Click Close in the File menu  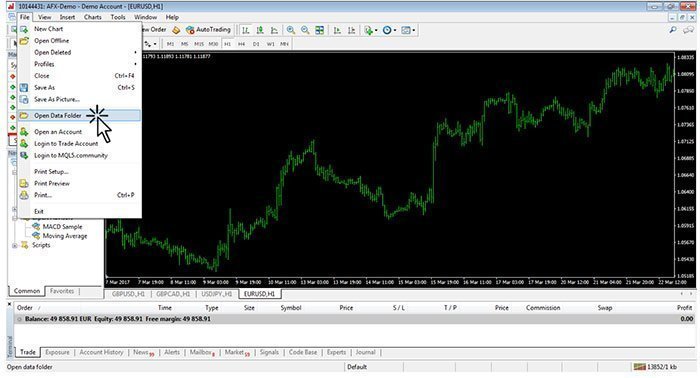tap(79, 75)
